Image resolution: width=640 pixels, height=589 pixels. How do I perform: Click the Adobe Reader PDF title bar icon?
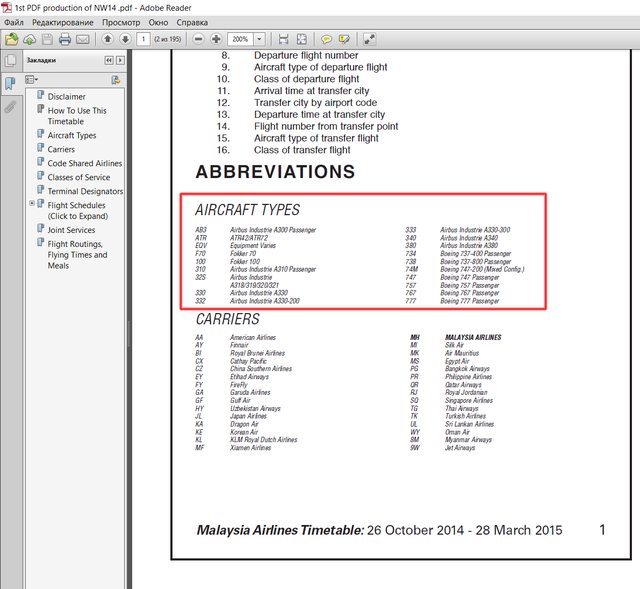point(7,7)
